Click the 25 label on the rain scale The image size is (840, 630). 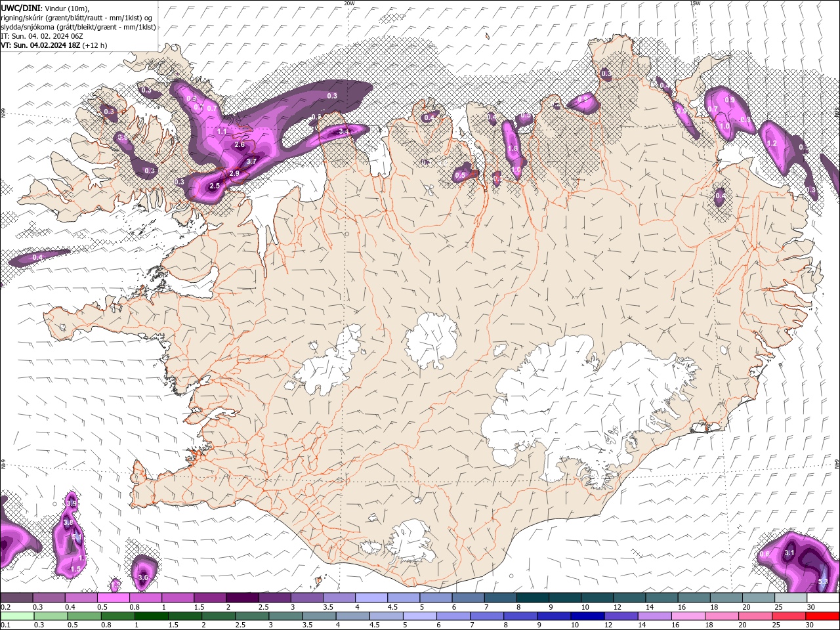(776, 625)
